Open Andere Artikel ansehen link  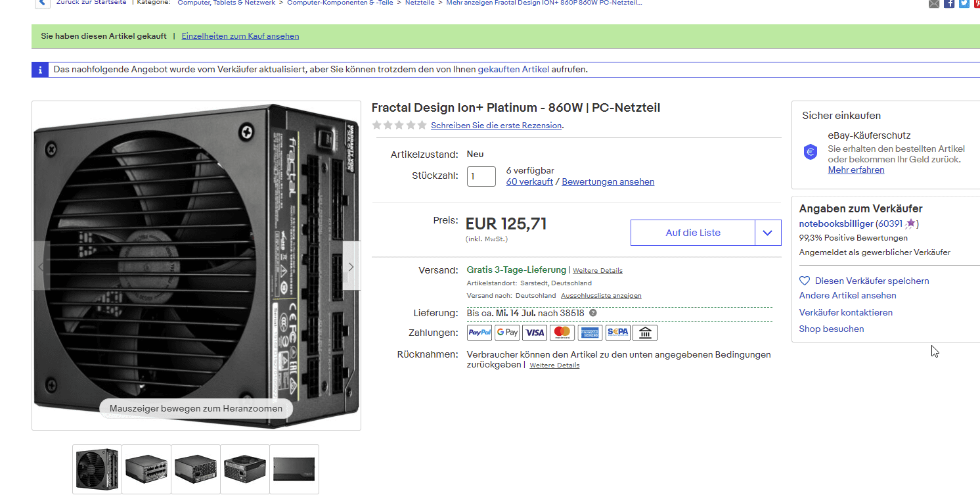coord(847,295)
